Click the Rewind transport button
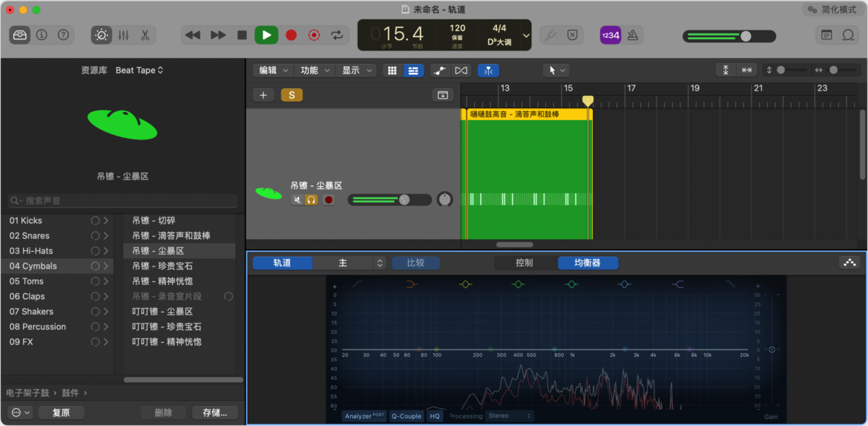Viewport: 868px width, 426px height. [x=193, y=35]
